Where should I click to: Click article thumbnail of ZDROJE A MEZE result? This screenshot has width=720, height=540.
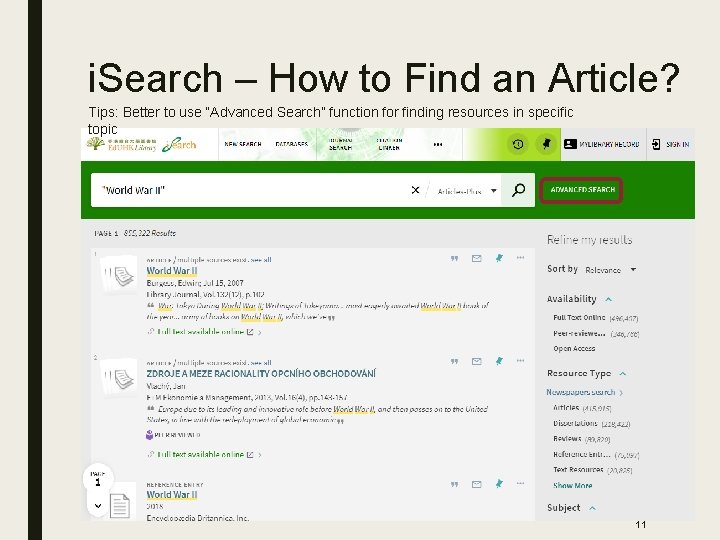click(x=118, y=377)
